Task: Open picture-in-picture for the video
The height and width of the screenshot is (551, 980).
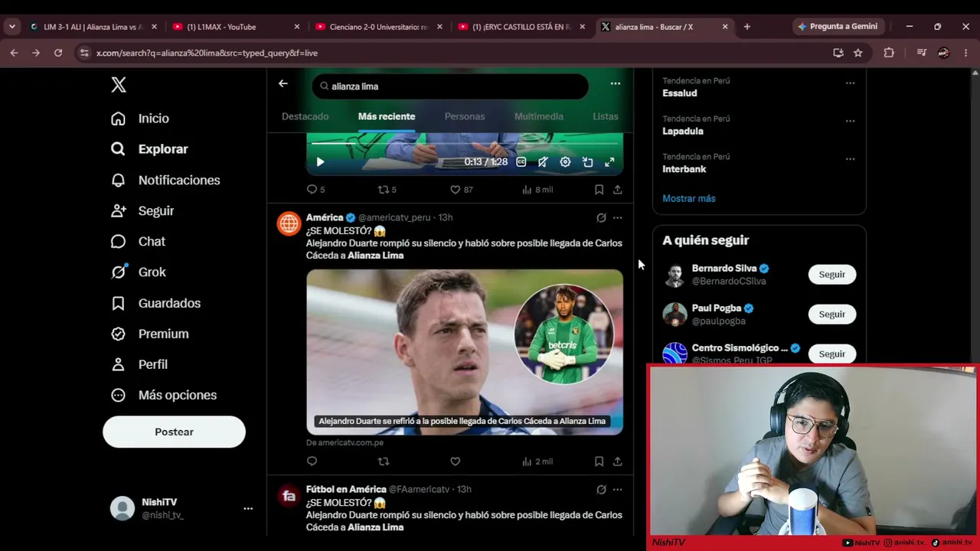Action: [x=587, y=162]
